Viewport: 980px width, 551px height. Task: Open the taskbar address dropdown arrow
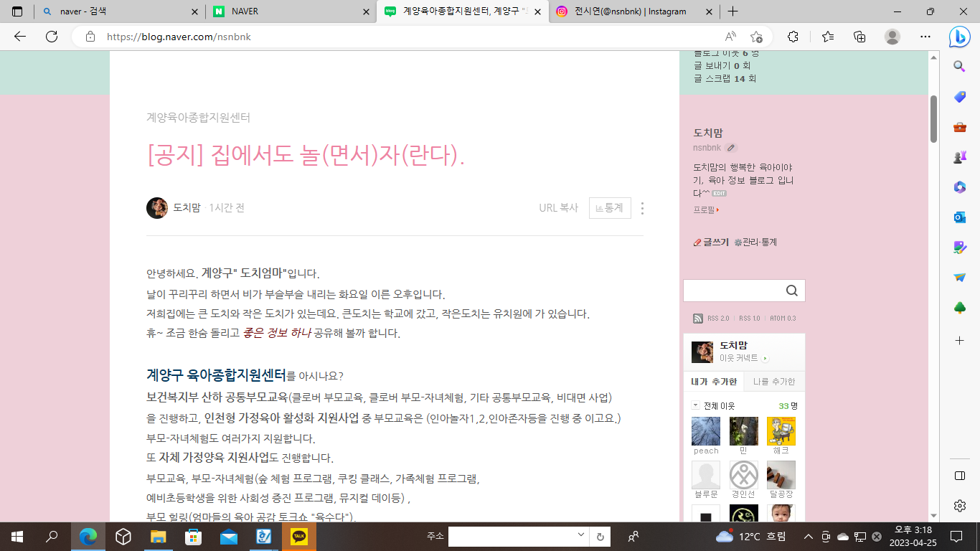click(581, 535)
